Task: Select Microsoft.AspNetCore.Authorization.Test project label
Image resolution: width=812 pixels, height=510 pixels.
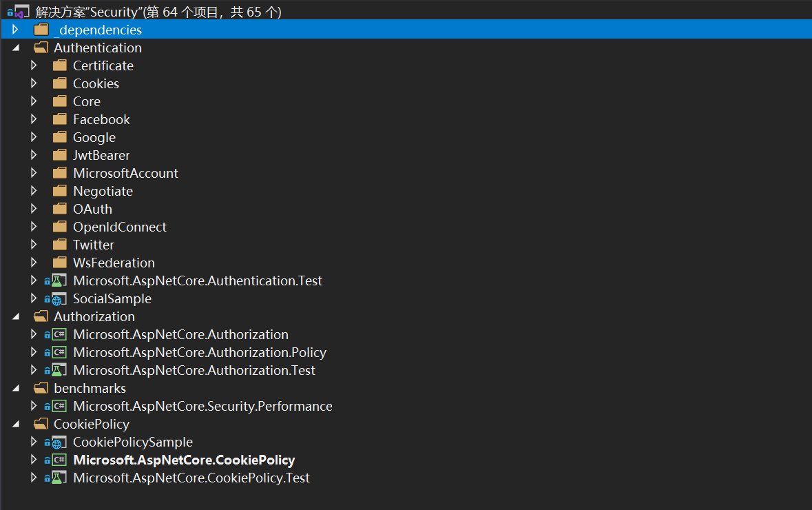Action: [194, 371]
